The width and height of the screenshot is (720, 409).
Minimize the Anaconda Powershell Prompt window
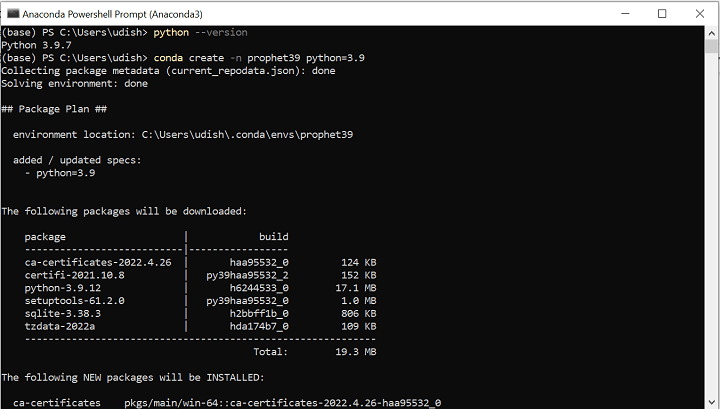click(x=625, y=14)
